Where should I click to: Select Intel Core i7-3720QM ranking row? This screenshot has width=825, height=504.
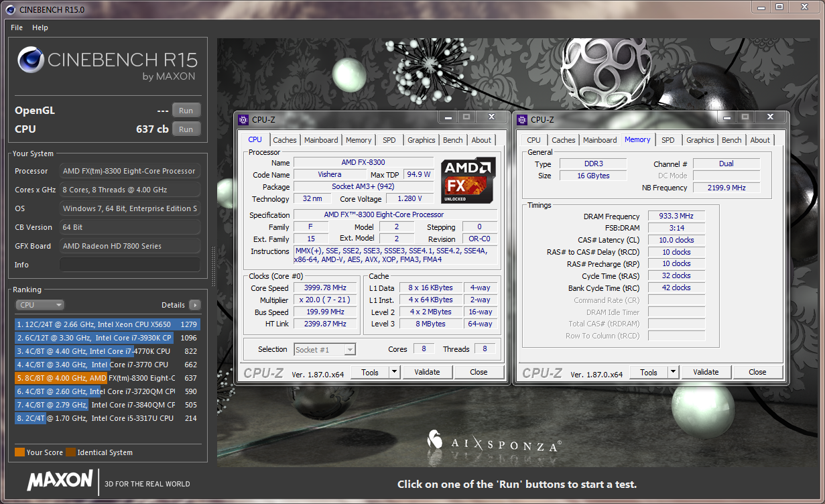click(x=107, y=391)
